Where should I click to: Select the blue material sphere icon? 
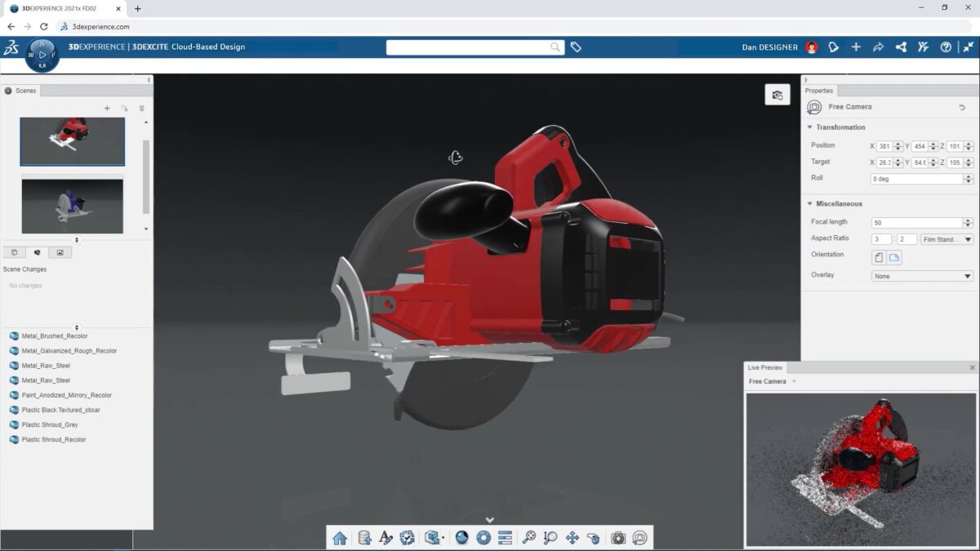coord(461,538)
